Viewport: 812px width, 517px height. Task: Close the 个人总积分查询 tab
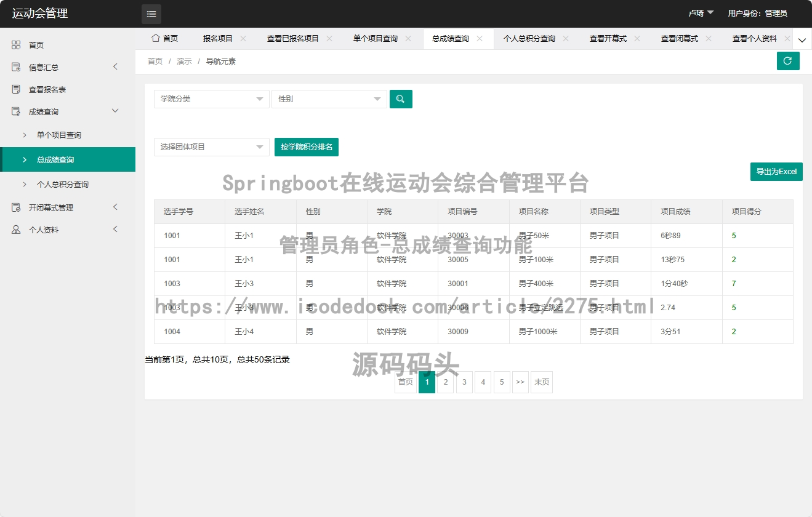coord(566,38)
